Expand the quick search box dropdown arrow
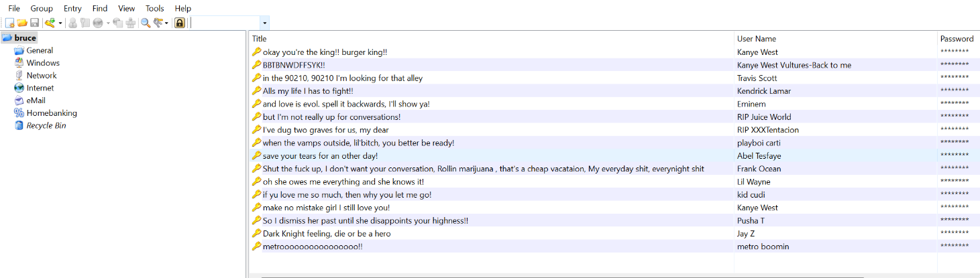Screen dimensions: 980x278 click(265, 23)
